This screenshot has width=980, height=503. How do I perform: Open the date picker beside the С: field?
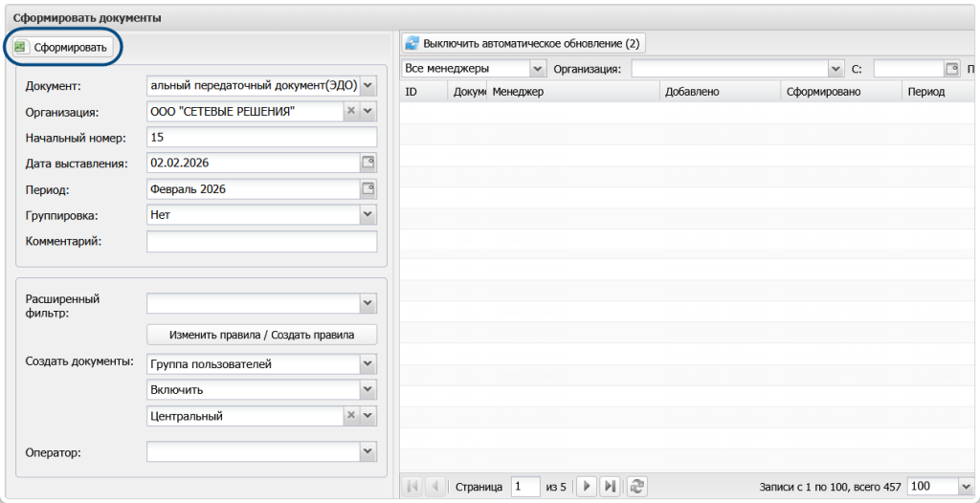(951, 69)
